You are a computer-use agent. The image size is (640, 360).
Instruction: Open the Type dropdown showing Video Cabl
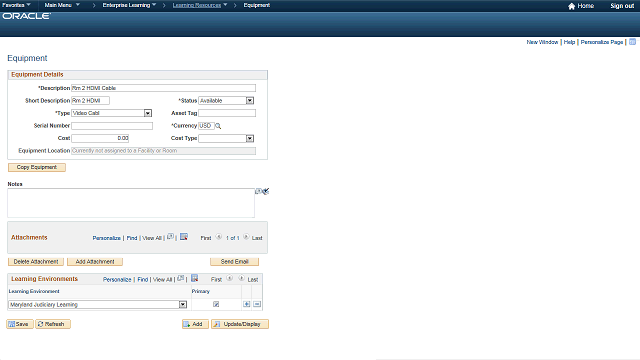(148, 113)
